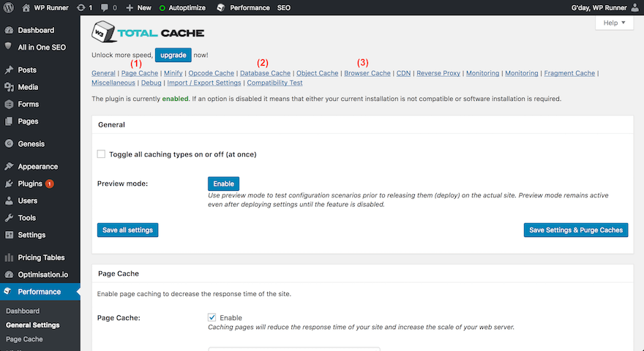Jump to Minify anchor link
Screen dimensions: 644x351
[173, 73]
